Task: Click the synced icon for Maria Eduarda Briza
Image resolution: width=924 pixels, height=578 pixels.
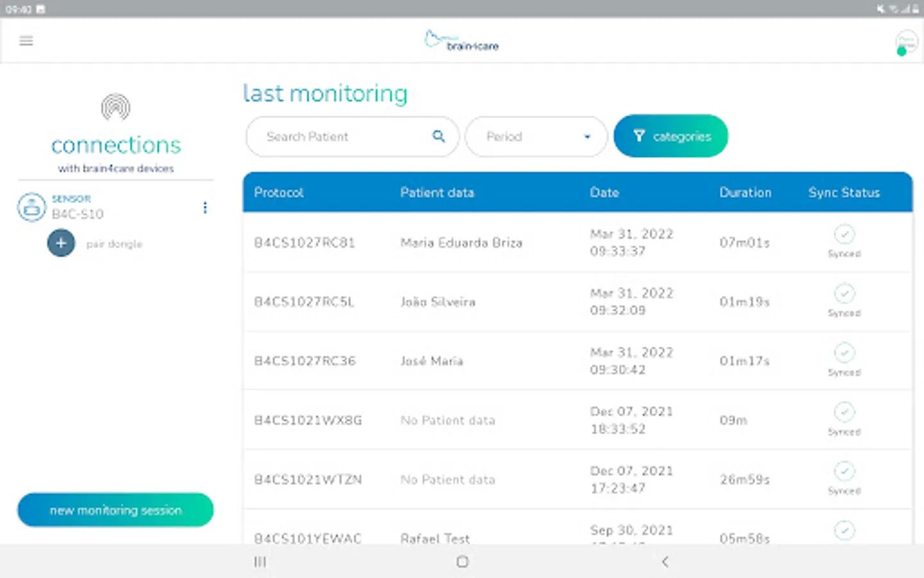Action: [844, 234]
